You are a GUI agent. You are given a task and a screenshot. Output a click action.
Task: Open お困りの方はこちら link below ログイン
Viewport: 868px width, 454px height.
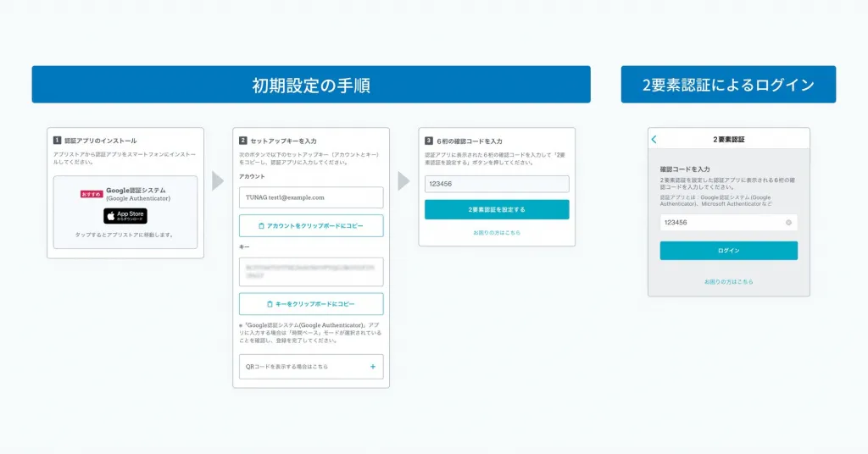[728, 281]
